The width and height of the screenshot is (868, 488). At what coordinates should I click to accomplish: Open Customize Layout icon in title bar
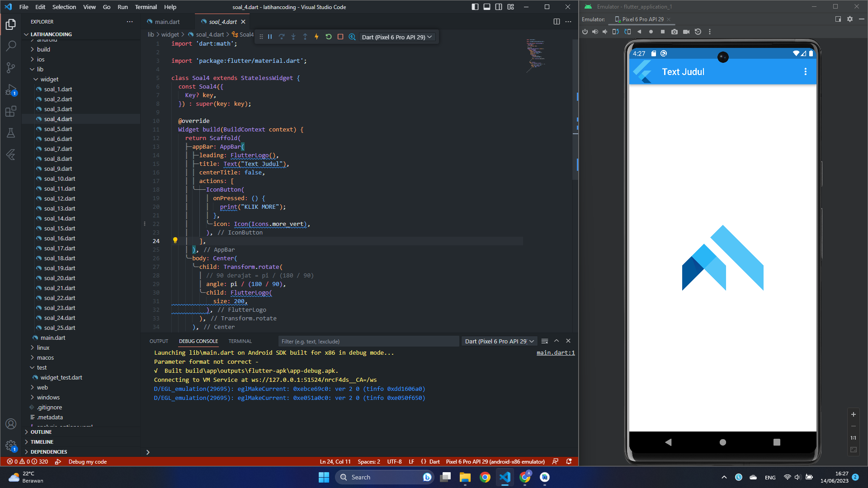510,7
